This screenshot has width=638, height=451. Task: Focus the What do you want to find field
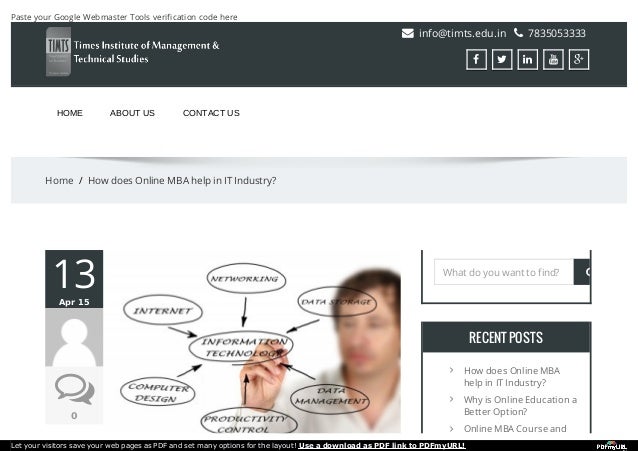(x=504, y=272)
